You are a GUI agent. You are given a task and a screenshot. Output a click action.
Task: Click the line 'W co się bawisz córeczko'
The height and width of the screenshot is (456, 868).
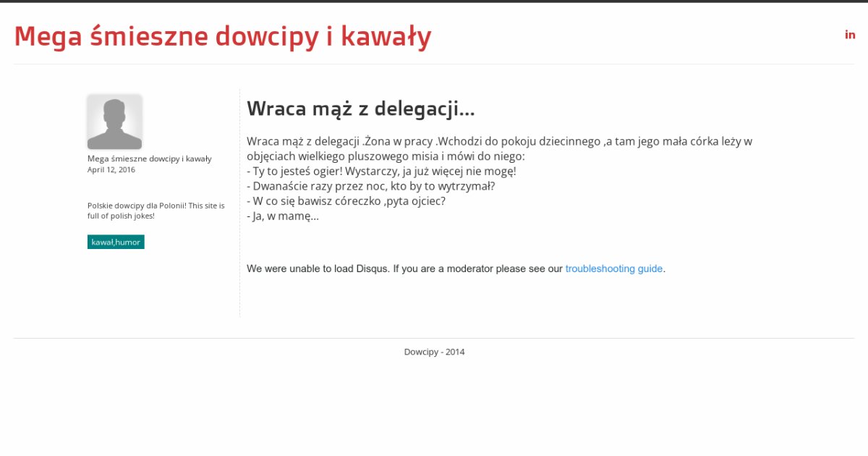[346, 201]
